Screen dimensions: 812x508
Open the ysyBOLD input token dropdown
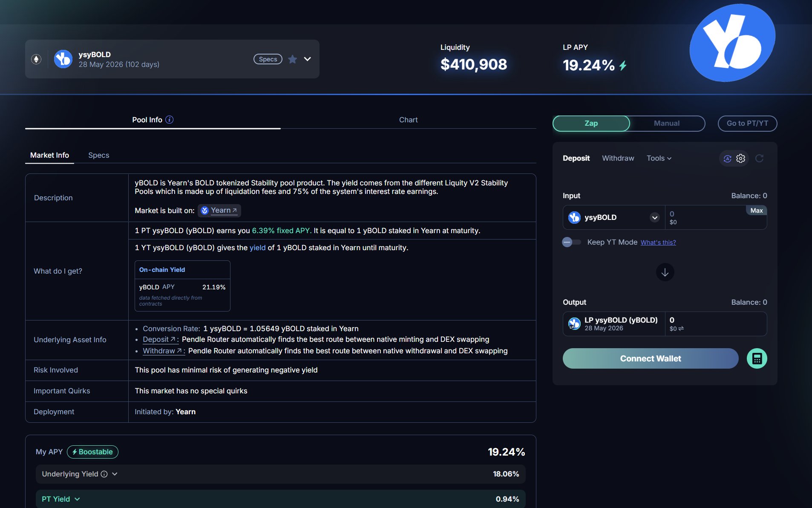tap(654, 217)
